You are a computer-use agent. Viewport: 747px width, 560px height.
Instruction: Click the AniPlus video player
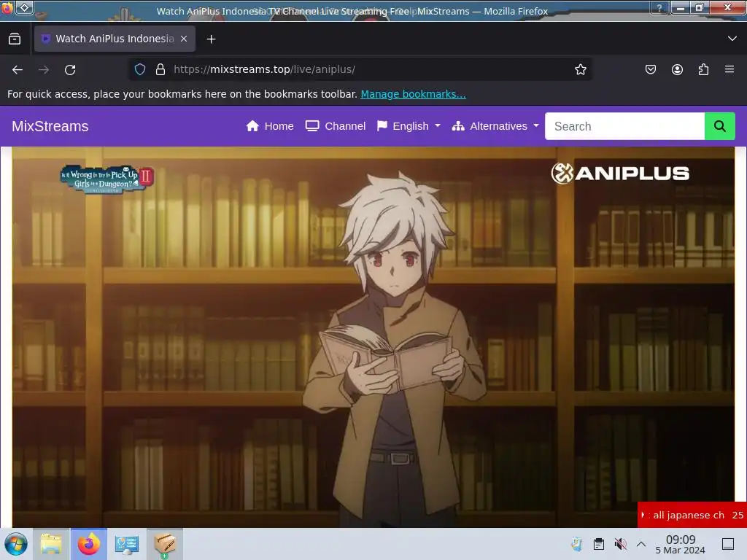pos(373,337)
